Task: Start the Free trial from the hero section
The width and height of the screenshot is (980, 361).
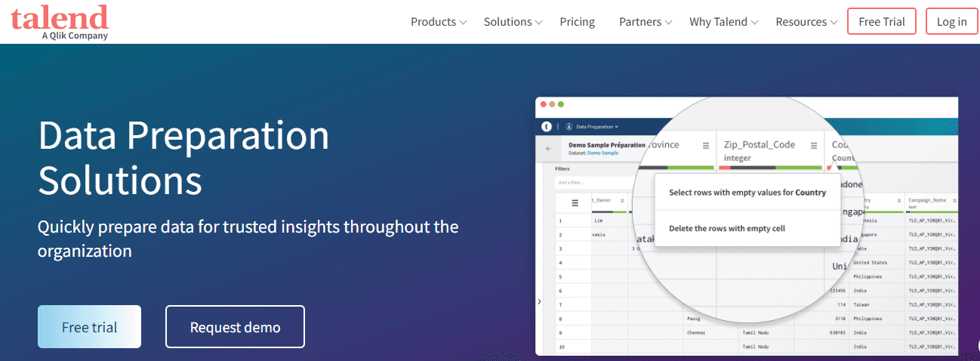Action: coord(90,327)
